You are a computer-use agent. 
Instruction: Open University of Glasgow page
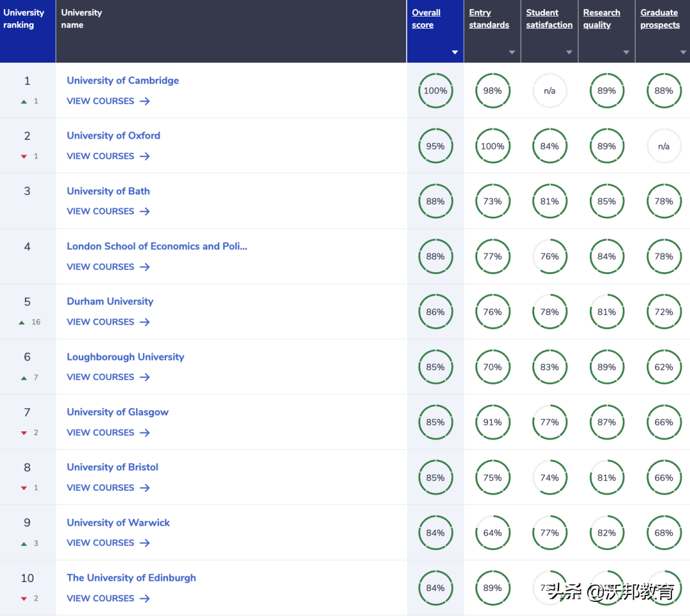click(118, 412)
